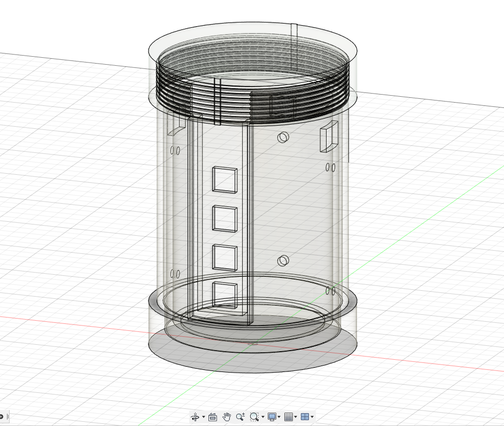Select the Orbit tool in navigation bar
The width and height of the screenshot is (504, 426).
point(195,417)
